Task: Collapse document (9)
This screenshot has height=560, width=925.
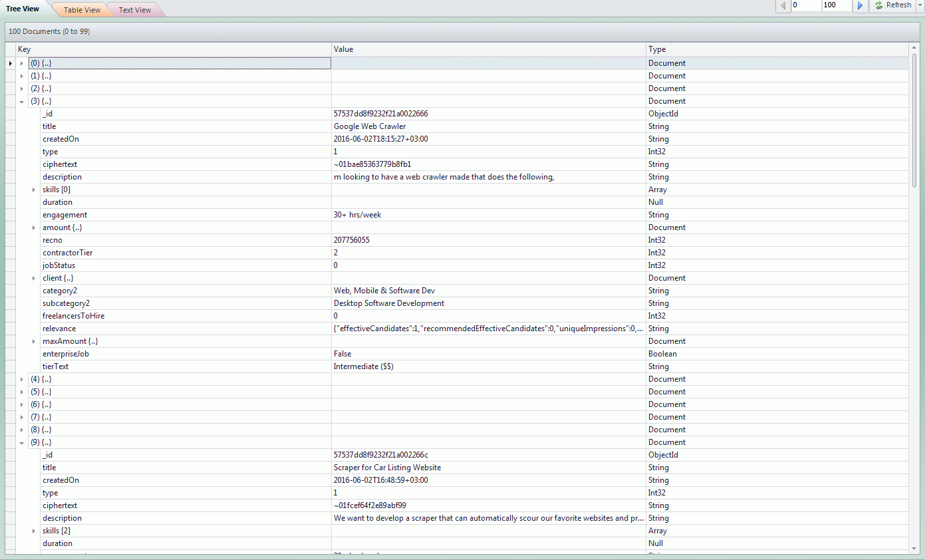Action: (x=22, y=442)
